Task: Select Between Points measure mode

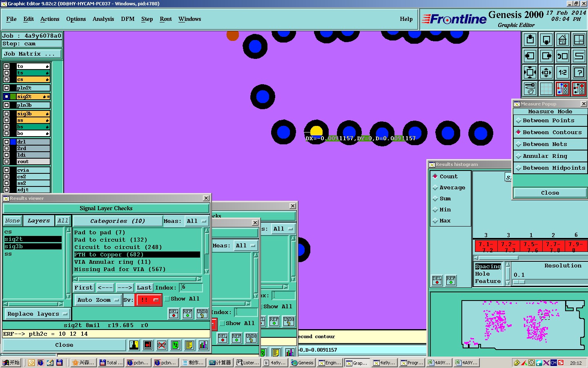Action: 550,121
